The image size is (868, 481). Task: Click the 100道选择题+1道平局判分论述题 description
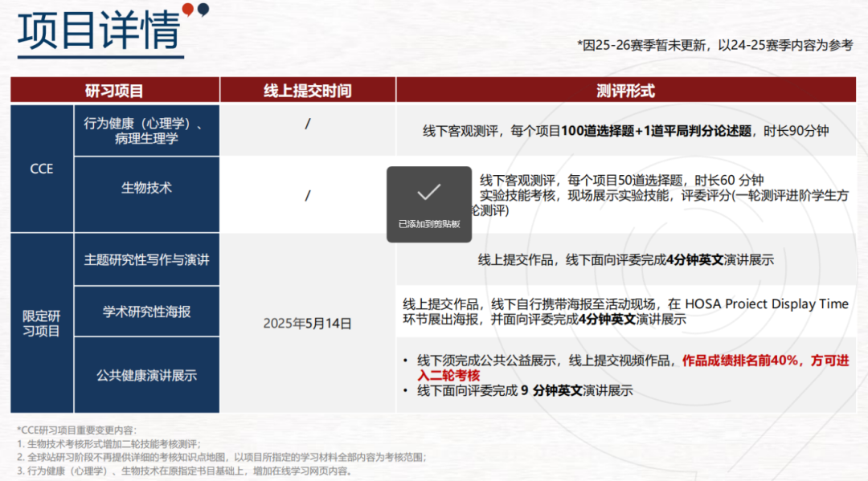[656, 131]
